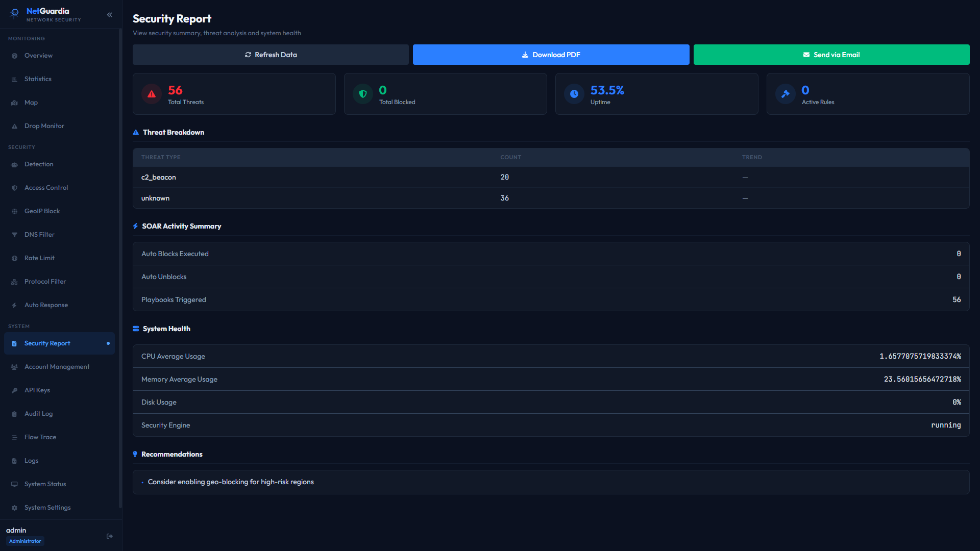
Task: Click the sidebar scrollbar
Action: [x=120, y=268]
